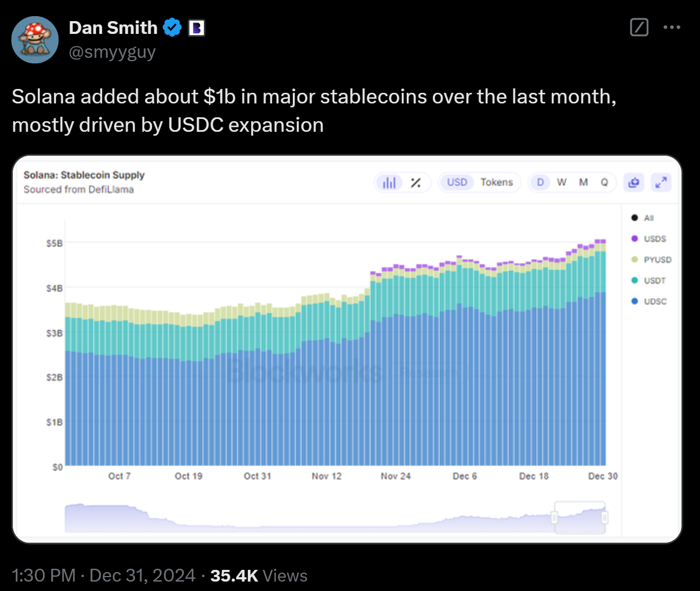This screenshot has width=700, height=591.
Task: Switch chart to percentage view
Action: [x=416, y=182]
